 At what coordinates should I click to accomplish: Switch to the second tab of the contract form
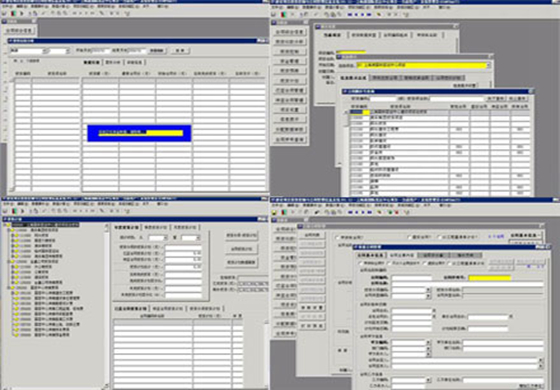pos(402,255)
